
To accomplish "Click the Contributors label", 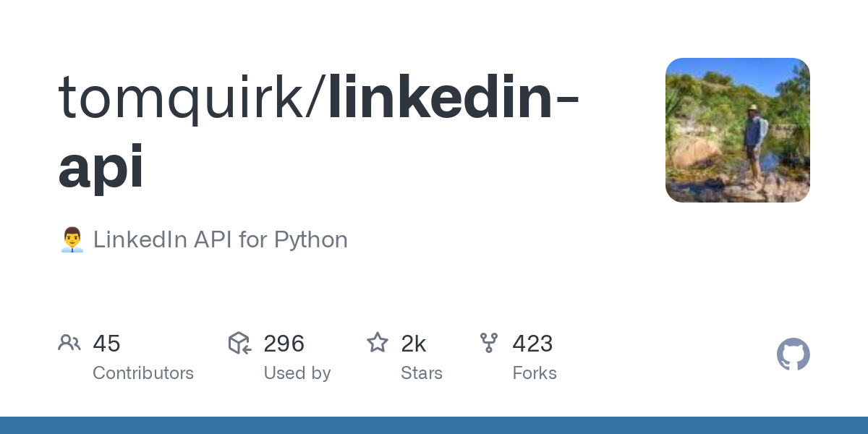I will (143, 373).
